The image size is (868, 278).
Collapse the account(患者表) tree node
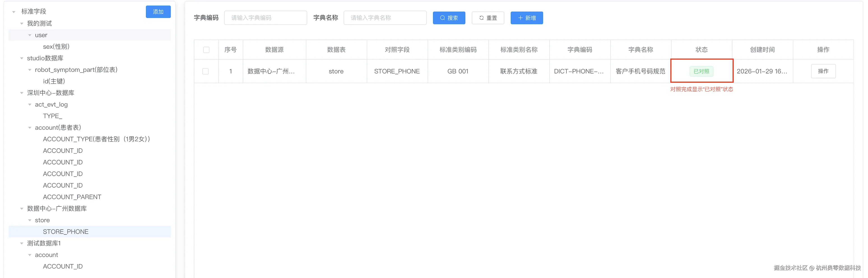pos(30,127)
